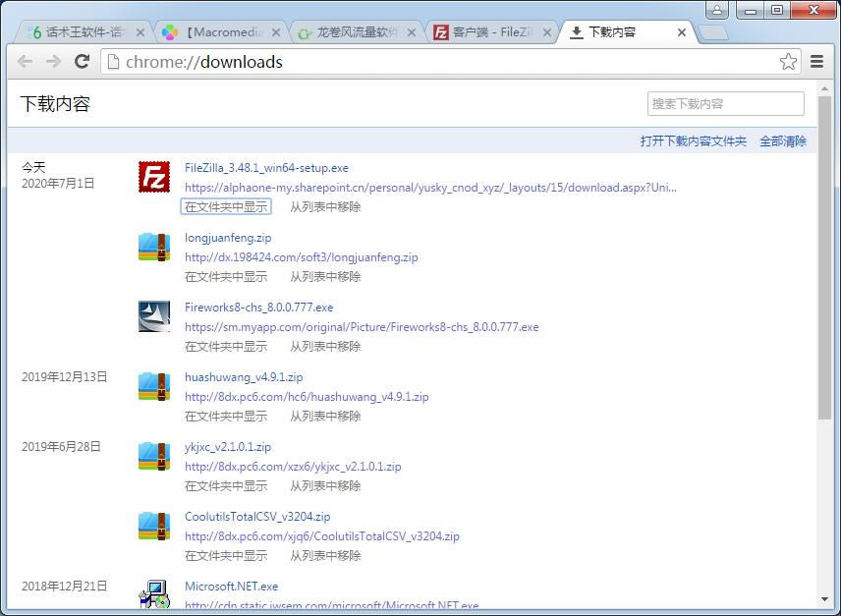Screen dimensions: 841x616
Task: Open CoolutilsTotalCSV_v3204.zip file link
Action: (257, 517)
